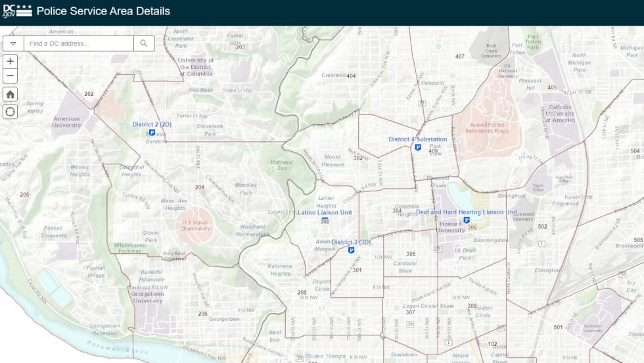Zoom in on the map

[x=11, y=61]
